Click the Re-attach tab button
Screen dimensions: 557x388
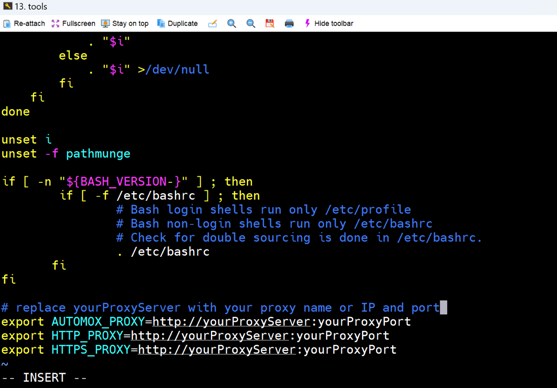tap(24, 23)
